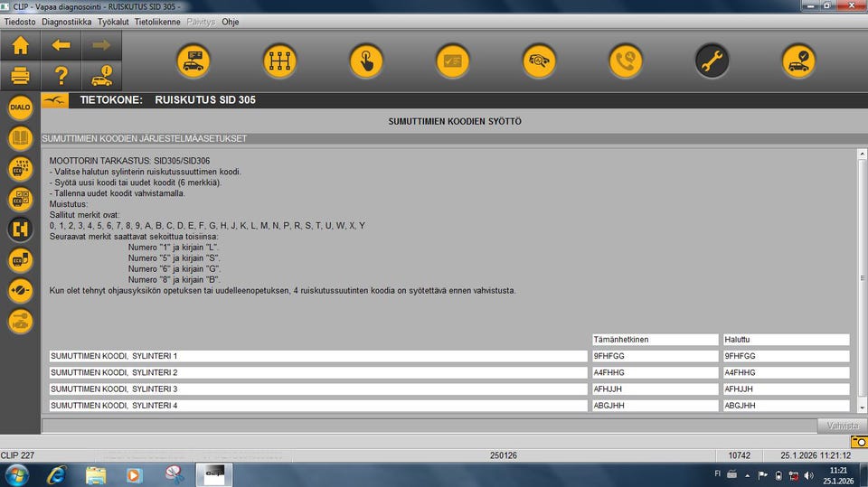
Task: Select row SUMUTTIMEN KOODI, SYLINTERI 3
Action: click(x=318, y=389)
